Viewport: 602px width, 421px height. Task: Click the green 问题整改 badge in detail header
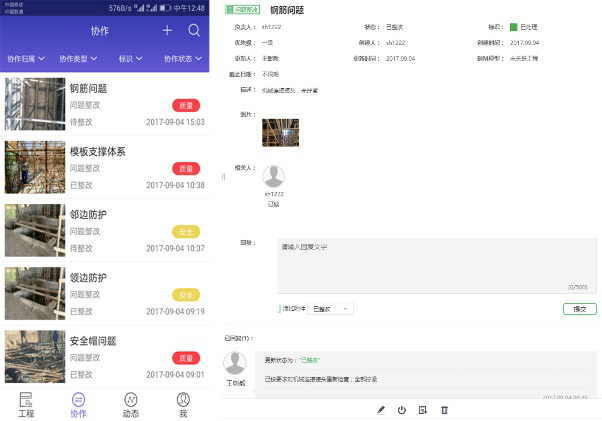pyautogui.click(x=242, y=10)
